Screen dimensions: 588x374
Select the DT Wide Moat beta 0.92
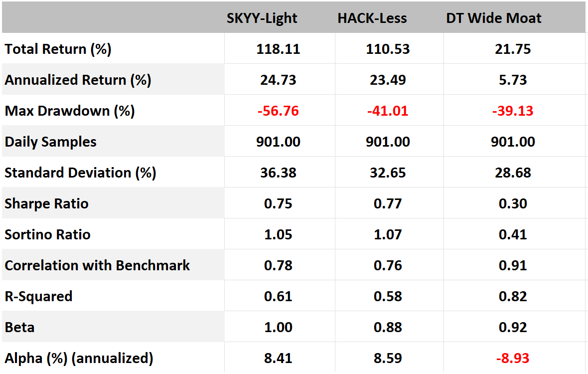coord(513,327)
